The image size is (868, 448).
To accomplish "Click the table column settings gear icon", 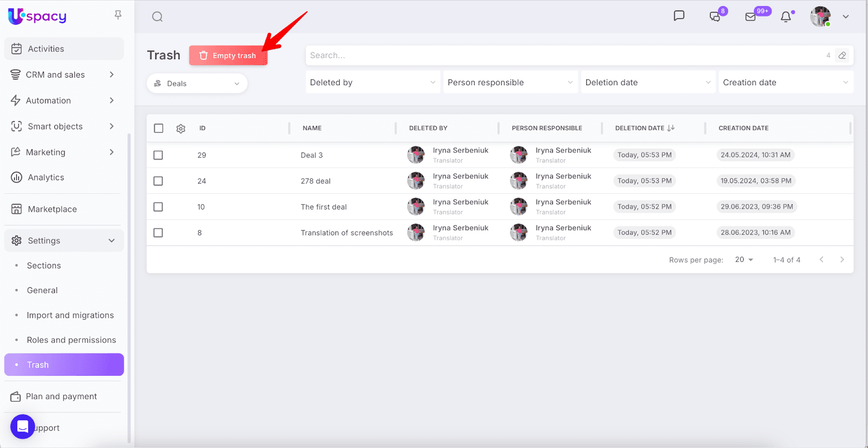I will point(181,129).
